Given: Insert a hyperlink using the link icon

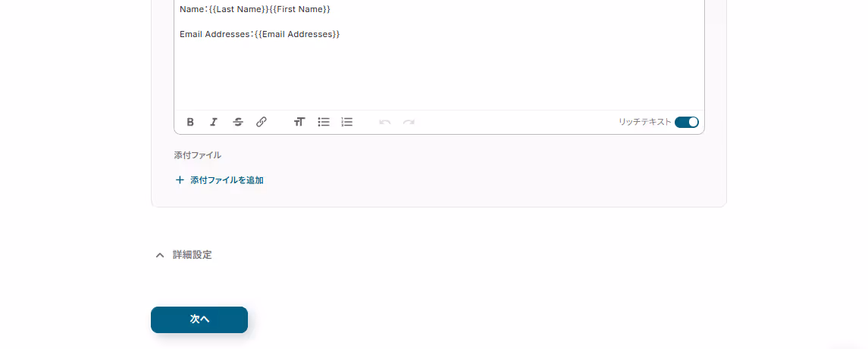Looking at the screenshot, I should [x=262, y=122].
